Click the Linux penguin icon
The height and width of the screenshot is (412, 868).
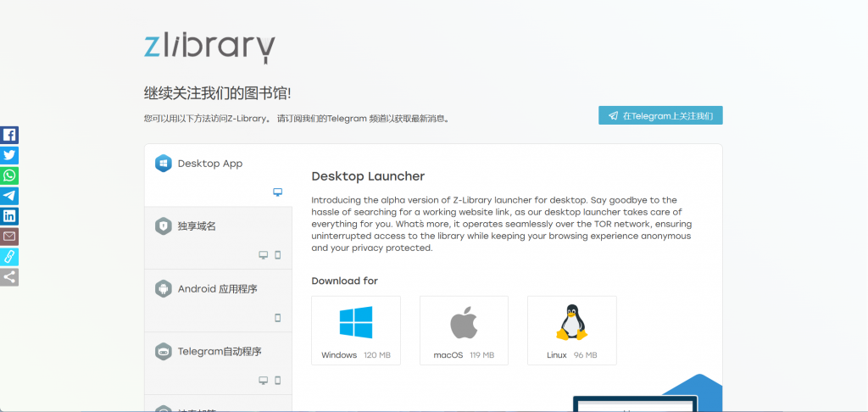click(x=572, y=322)
